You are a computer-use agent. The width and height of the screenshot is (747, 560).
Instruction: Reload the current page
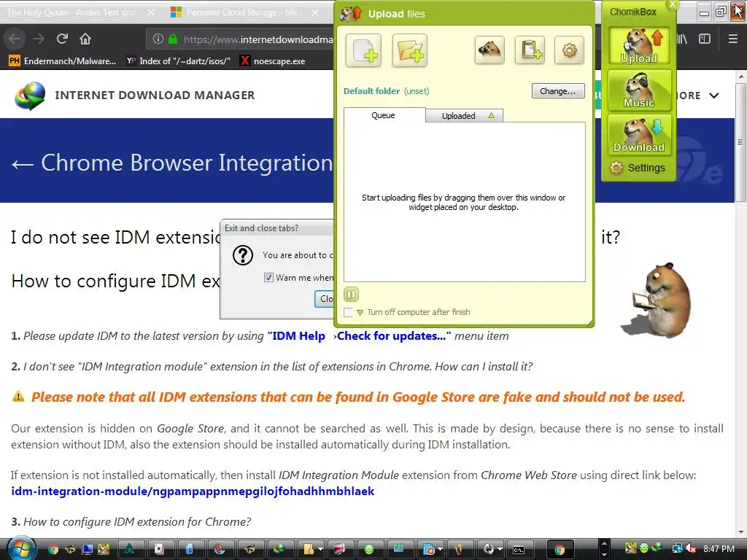pos(62,39)
